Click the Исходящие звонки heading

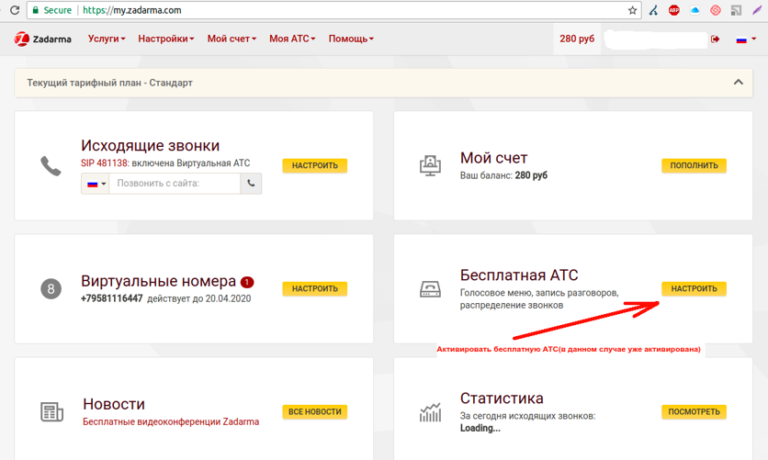click(x=150, y=145)
